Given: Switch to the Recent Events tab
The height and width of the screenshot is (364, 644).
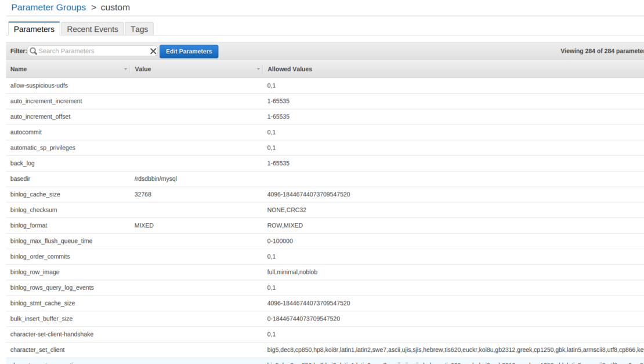Looking at the screenshot, I should [92, 29].
